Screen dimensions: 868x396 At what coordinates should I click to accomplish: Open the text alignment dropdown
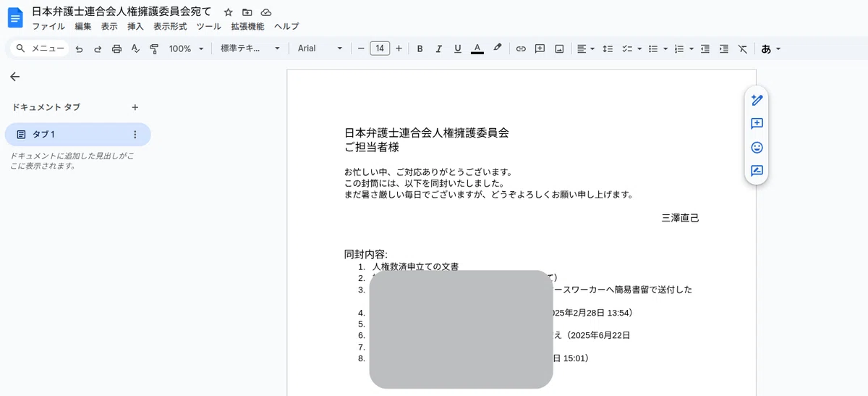coord(586,49)
